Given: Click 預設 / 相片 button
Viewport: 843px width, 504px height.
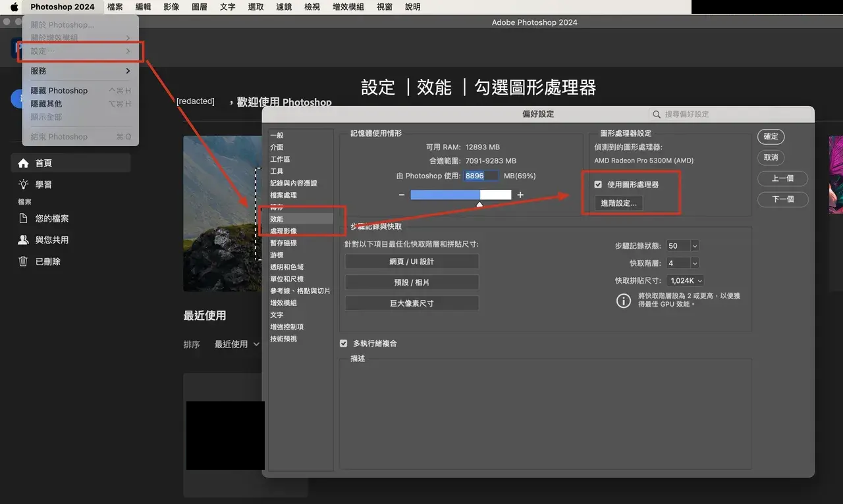Looking at the screenshot, I should (x=412, y=282).
